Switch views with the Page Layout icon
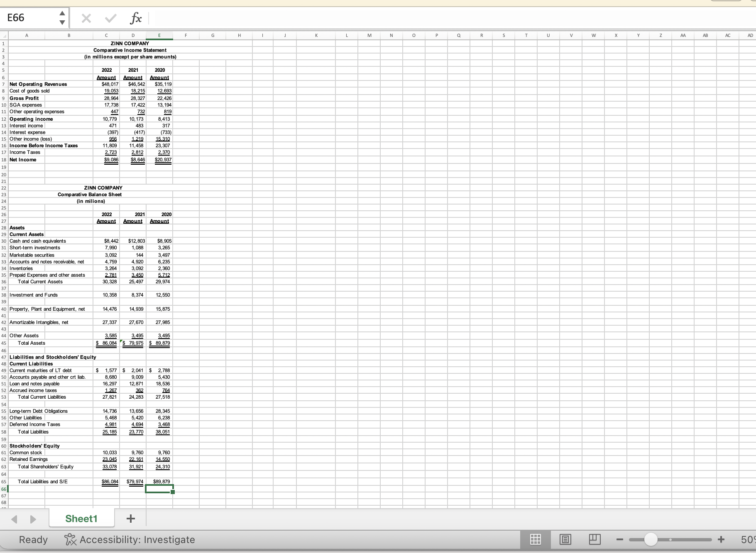This screenshot has width=756, height=553. click(x=566, y=539)
